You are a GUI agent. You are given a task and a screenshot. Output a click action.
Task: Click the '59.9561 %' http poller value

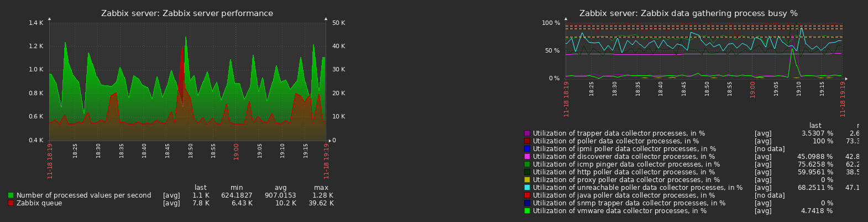tap(815, 172)
